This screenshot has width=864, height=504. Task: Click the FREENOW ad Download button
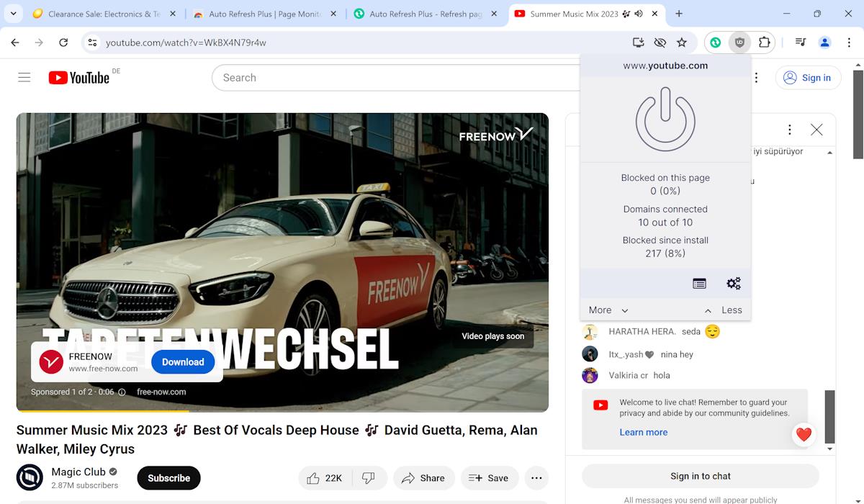[x=182, y=362]
